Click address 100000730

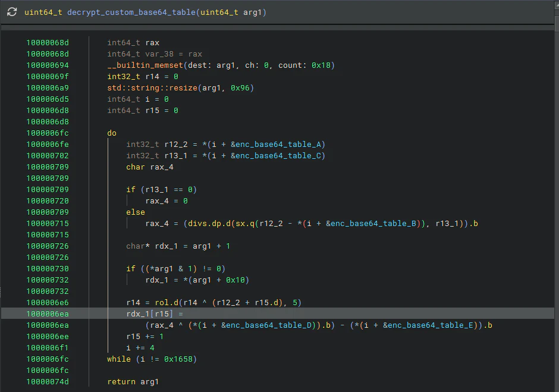click(48, 269)
